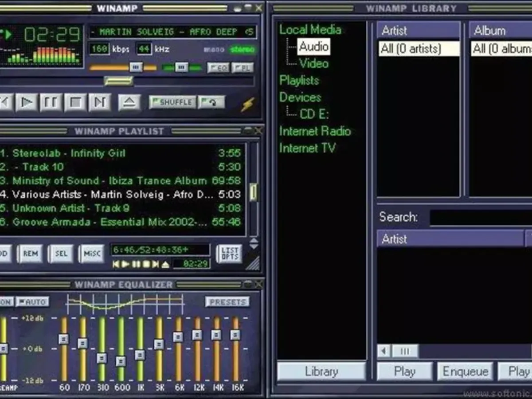The image size is (532, 399).
Task: Open Playlists in the library tree
Action: point(299,80)
